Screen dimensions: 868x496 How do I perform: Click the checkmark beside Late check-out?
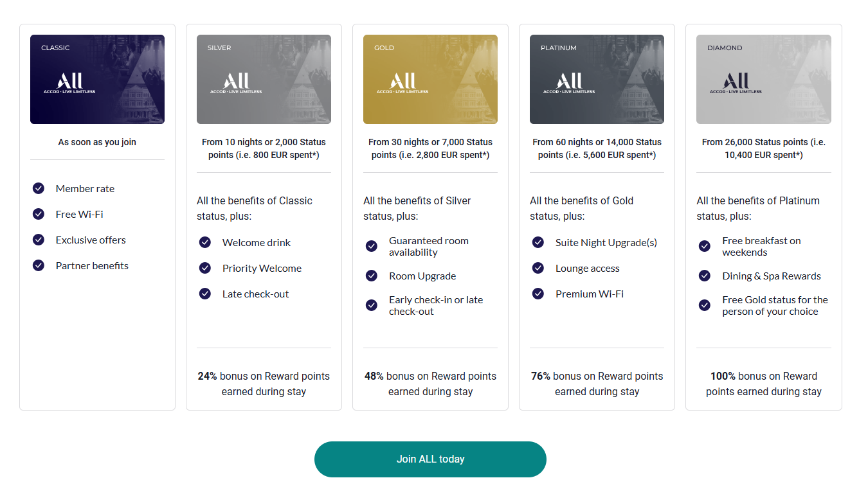(204, 294)
